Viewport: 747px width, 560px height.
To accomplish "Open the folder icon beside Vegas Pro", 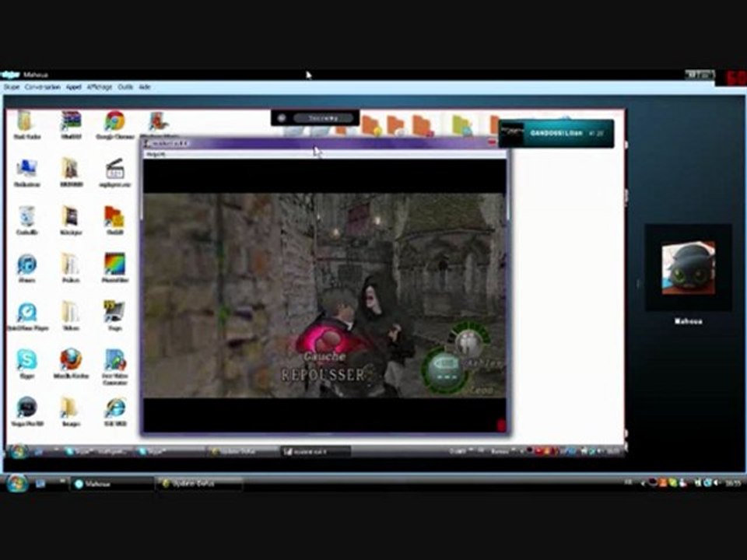I will point(71,411).
